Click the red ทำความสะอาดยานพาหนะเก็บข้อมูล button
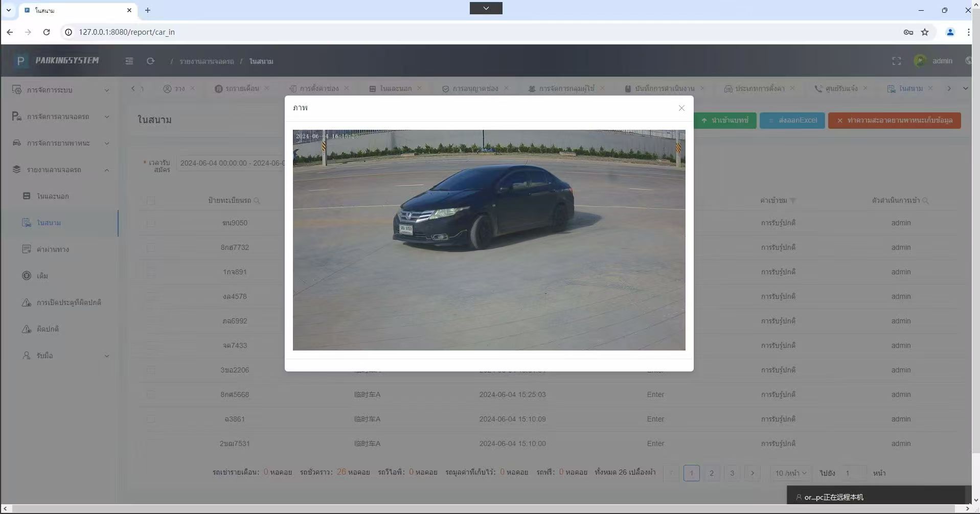The image size is (980, 514). click(x=894, y=121)
